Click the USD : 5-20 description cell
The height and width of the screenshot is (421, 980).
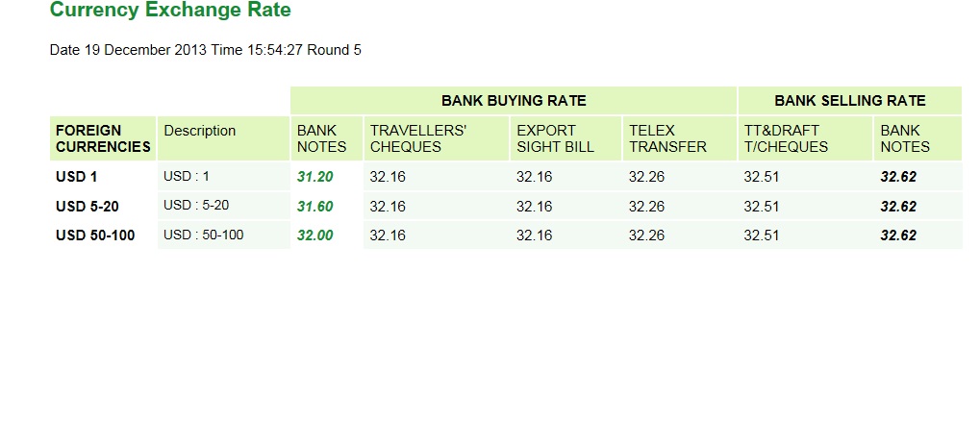(224, 206)
